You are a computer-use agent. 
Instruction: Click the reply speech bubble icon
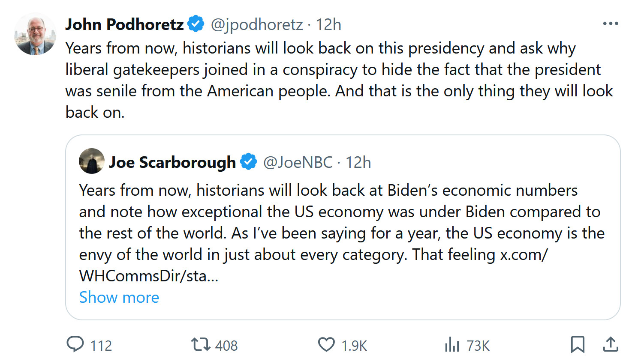pyautogui.click(x=75, y=344)
